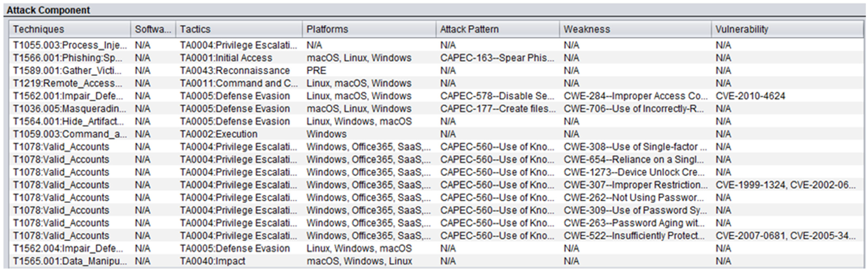Select the T1219 Remote Access row
868x273 pixels.
tap(67, 83)
